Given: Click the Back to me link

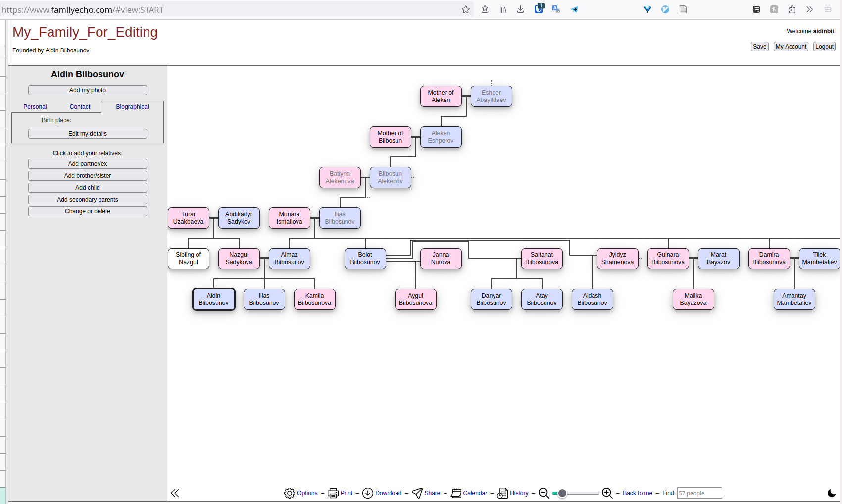Looking at the screenshot, I should click(x=638, y=493).
